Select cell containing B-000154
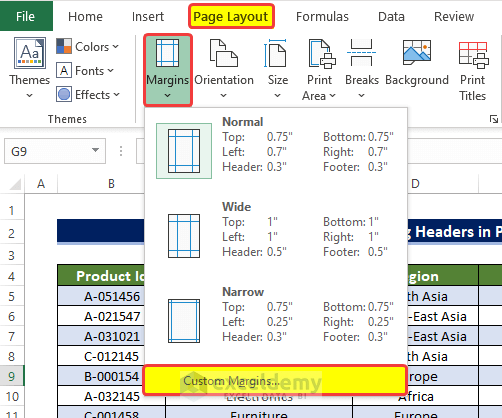Viewport: 502px width, 418px height. point(101,376)
